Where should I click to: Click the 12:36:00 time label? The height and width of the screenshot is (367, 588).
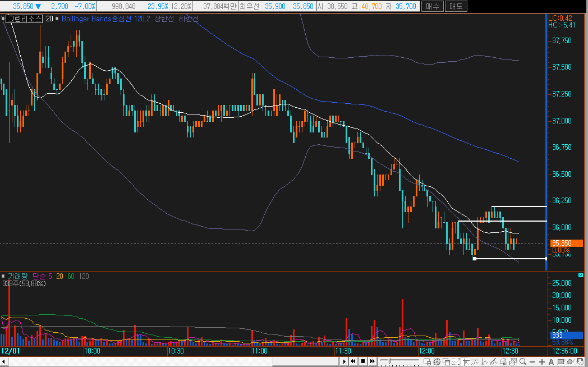point(564,351)
